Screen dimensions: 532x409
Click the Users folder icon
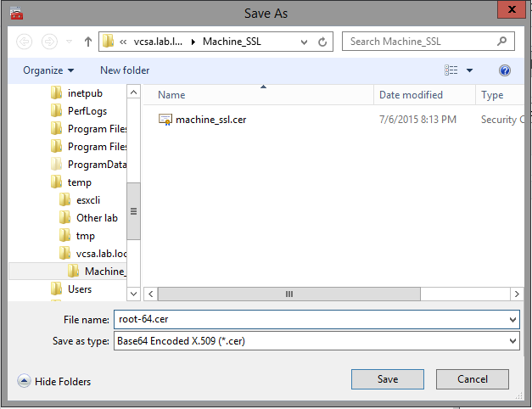[56, 289]
